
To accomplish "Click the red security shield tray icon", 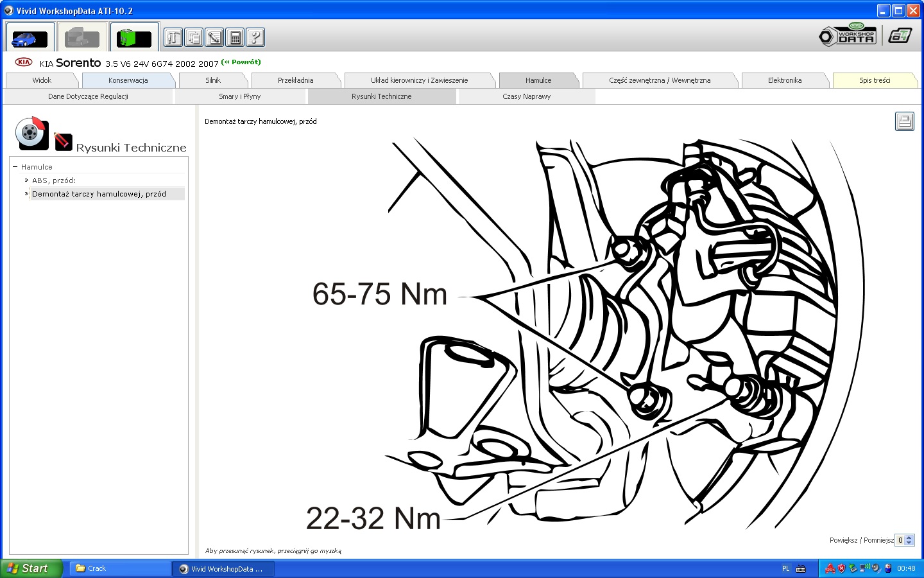I will coord(841,568).
